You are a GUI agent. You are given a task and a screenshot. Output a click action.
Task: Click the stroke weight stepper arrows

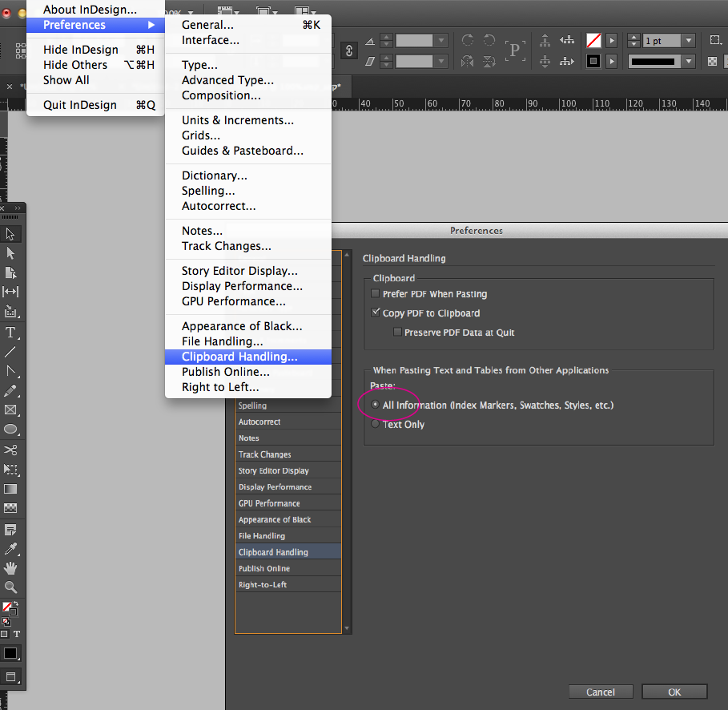[633, 41]
